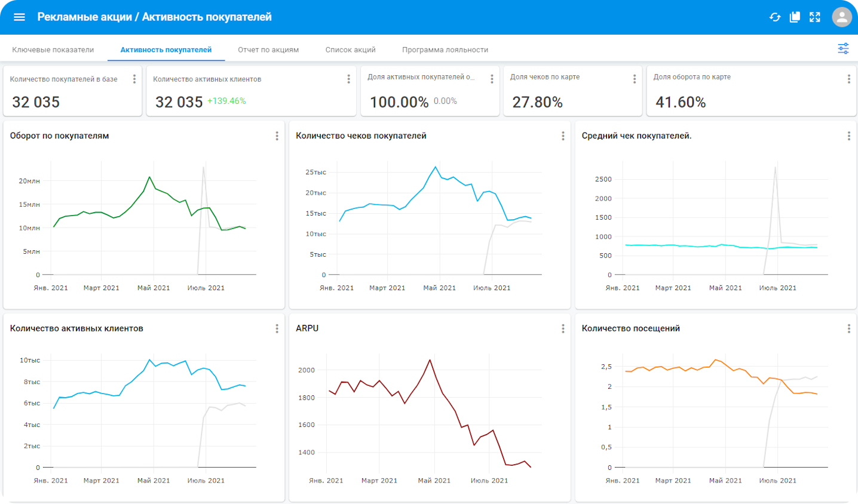This screenshot has width=858, height=504.
Task: Click the refresh data icon
Action: tap(775, 17)
